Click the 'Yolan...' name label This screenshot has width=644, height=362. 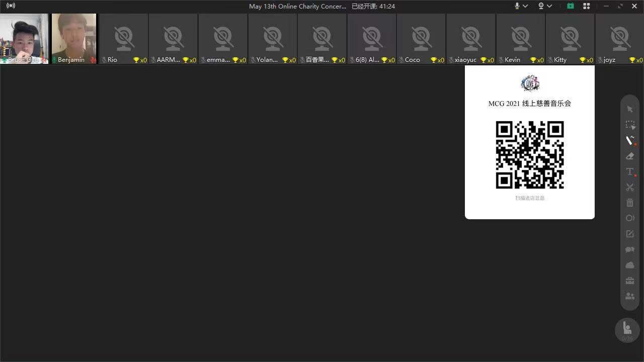tap(267, 60)
